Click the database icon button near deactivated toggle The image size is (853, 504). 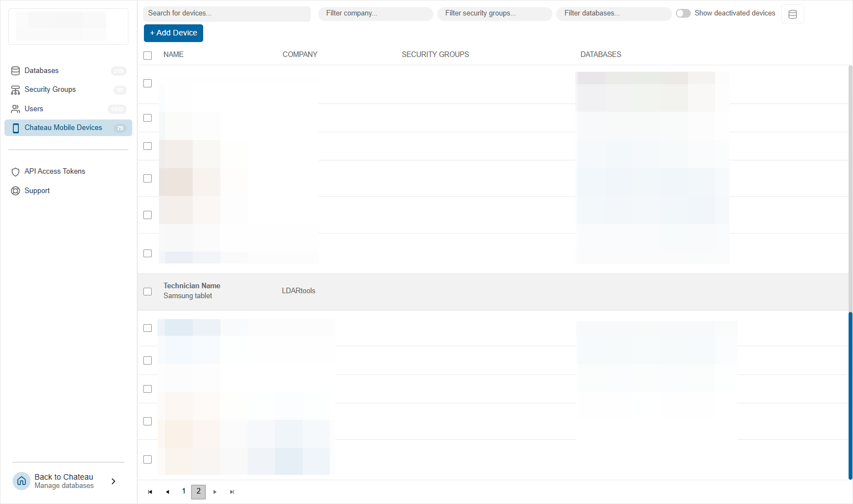792,14
